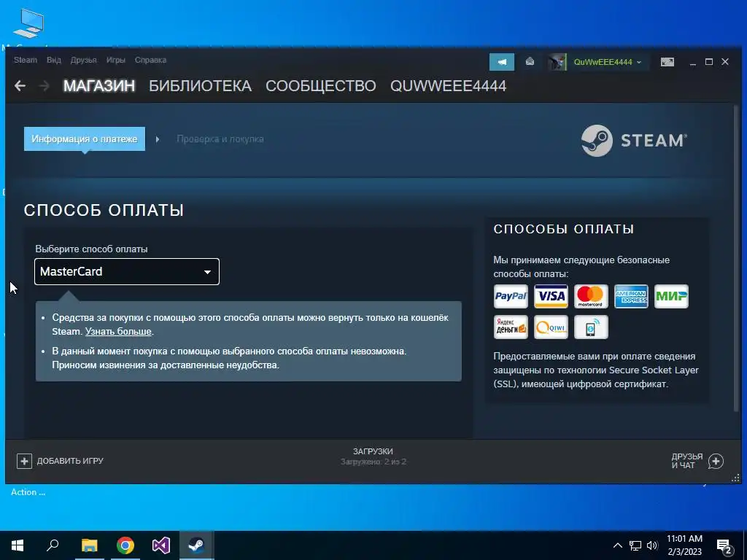Click the American Express payment logo
Image resolution: width=747 pixels, height=560 pixels.
pos(631,296)
